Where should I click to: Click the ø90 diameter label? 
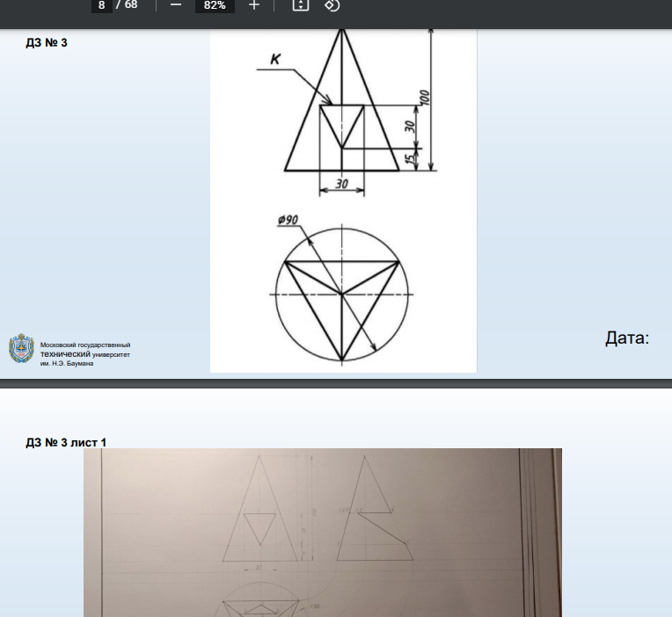pyautogui.click(x=288, y=220)
